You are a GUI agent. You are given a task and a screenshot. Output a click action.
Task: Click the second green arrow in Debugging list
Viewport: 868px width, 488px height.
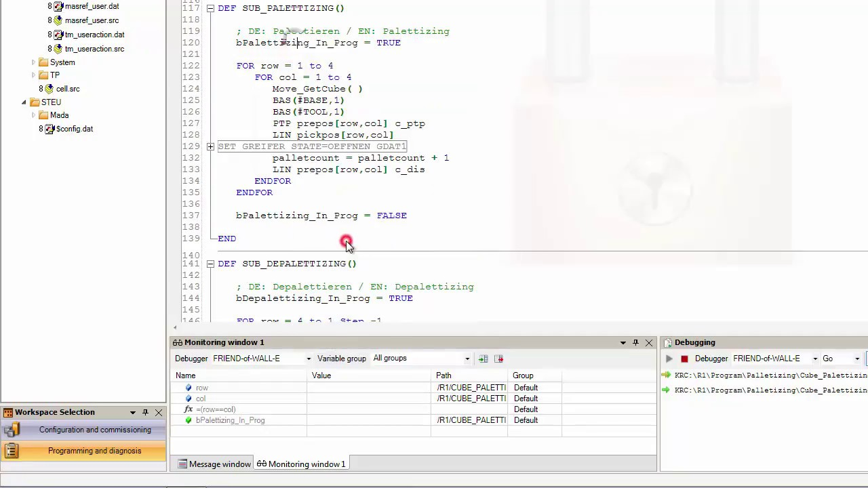(666, 390)
